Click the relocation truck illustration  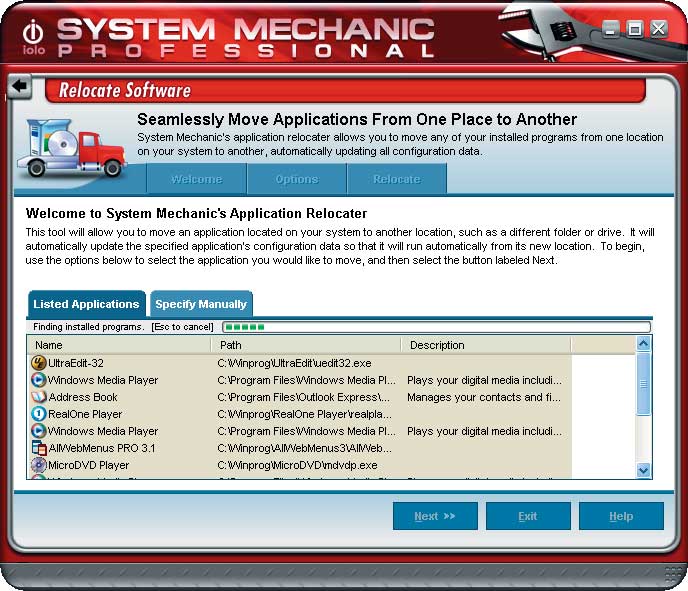pos(72,147)
